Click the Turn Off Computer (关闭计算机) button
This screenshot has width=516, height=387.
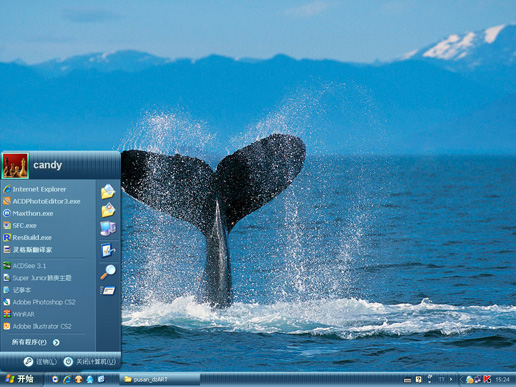[x=90, y=362]
